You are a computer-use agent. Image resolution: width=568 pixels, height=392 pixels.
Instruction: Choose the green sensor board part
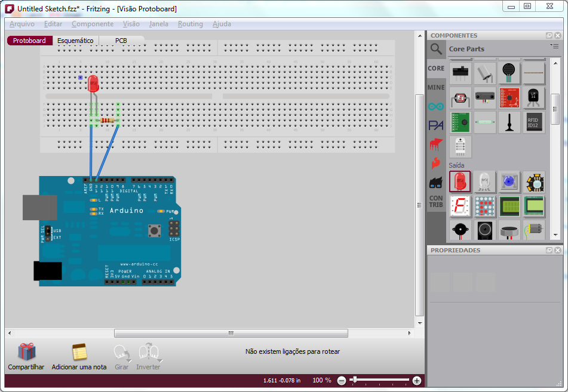[x=460, y=122]
